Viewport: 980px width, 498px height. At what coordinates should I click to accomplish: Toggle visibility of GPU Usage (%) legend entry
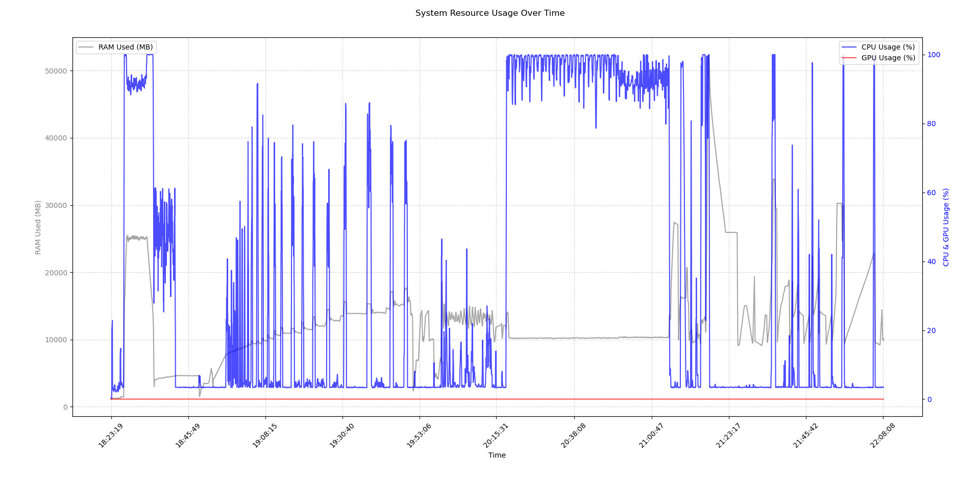(x=887, y=58)
